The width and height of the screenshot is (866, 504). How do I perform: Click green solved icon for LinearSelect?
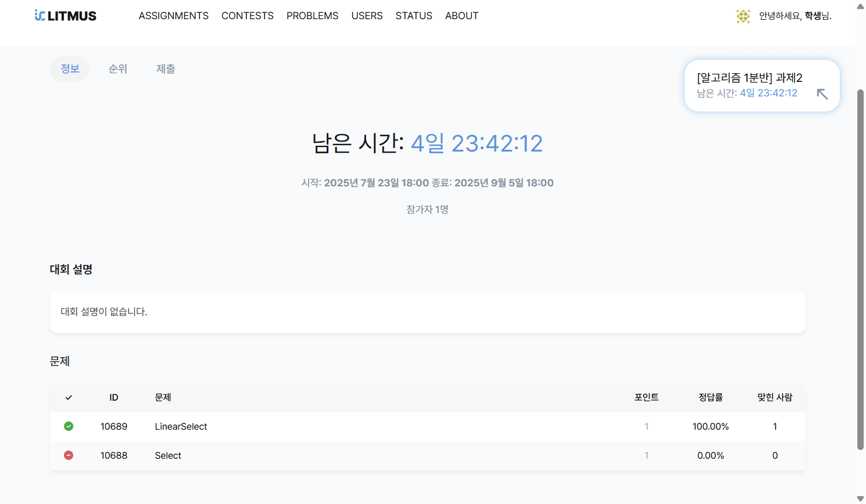click(x=69, y=426)
